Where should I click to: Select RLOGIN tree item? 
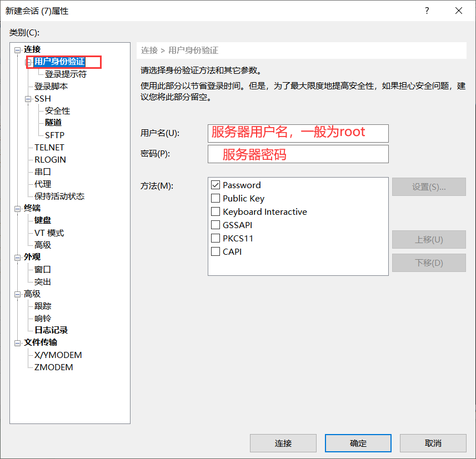tap(50, 160)
